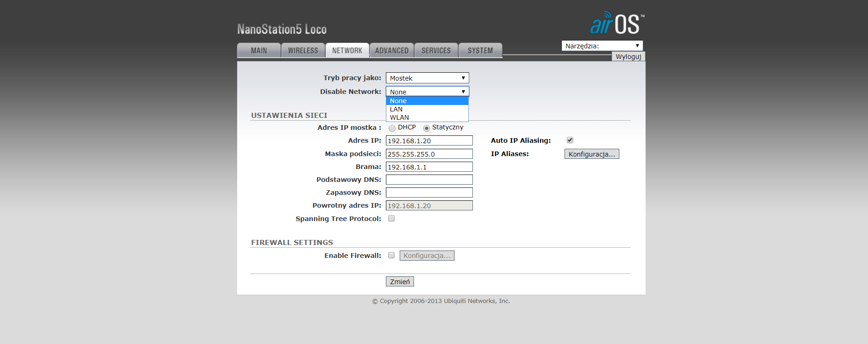Click the Auto IP Aliasing label
868x344 pixels.
pyautogui.click(x=521, y=140)
